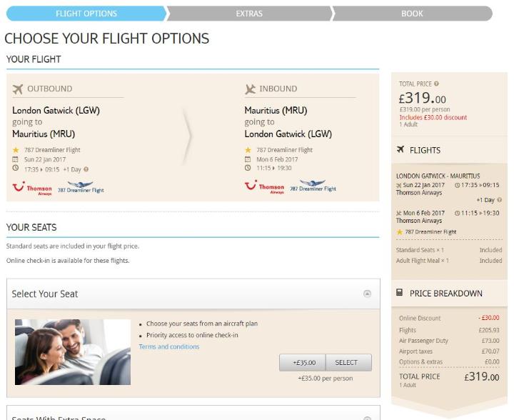This screenshot has width=514, height=420.
Task: Collapse the Select Your Seat panel
Action: [367, 294]
